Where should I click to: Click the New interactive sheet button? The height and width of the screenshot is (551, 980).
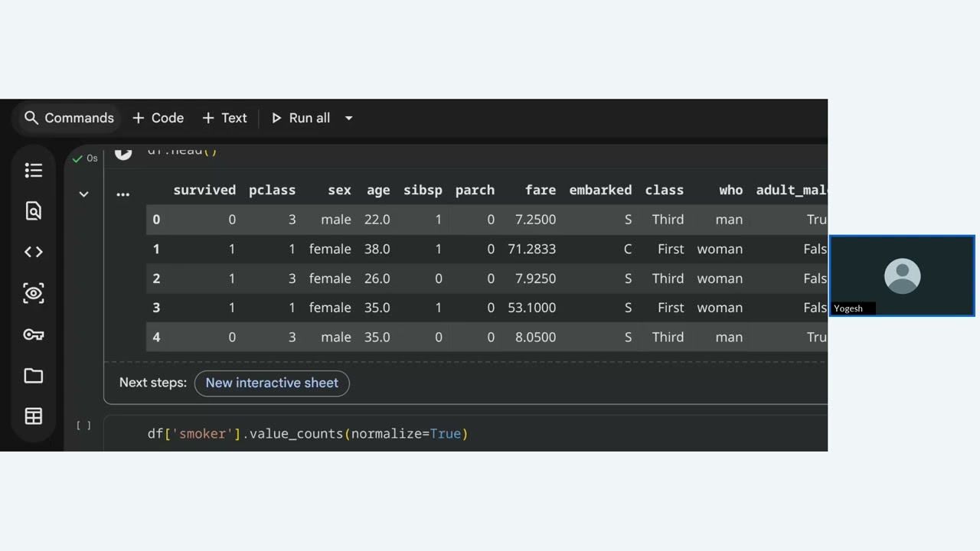(x=272, y=383)
